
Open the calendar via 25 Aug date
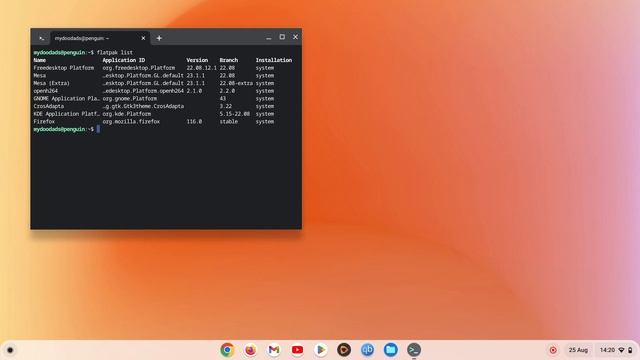coord(578,350)
